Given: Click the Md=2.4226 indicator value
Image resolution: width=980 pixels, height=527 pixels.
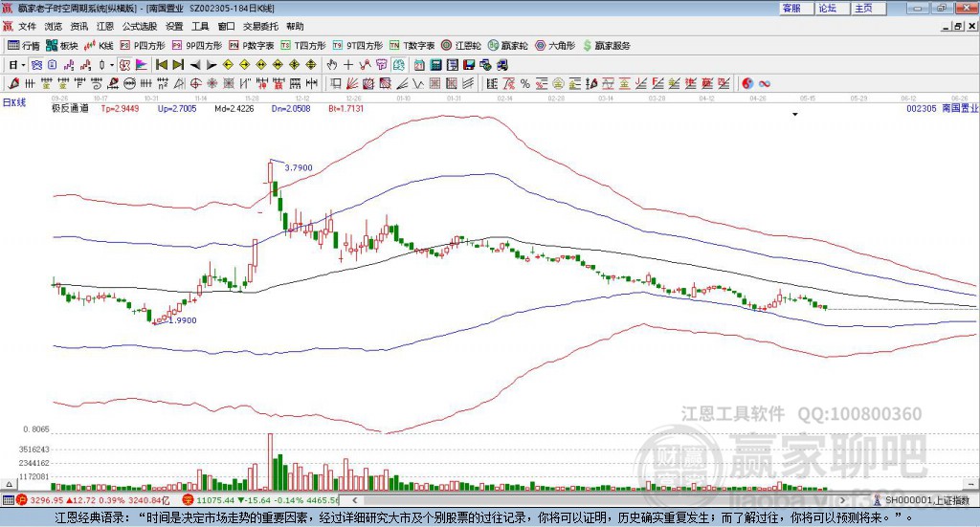Looking at the screenshot, I should pos(234,108).
